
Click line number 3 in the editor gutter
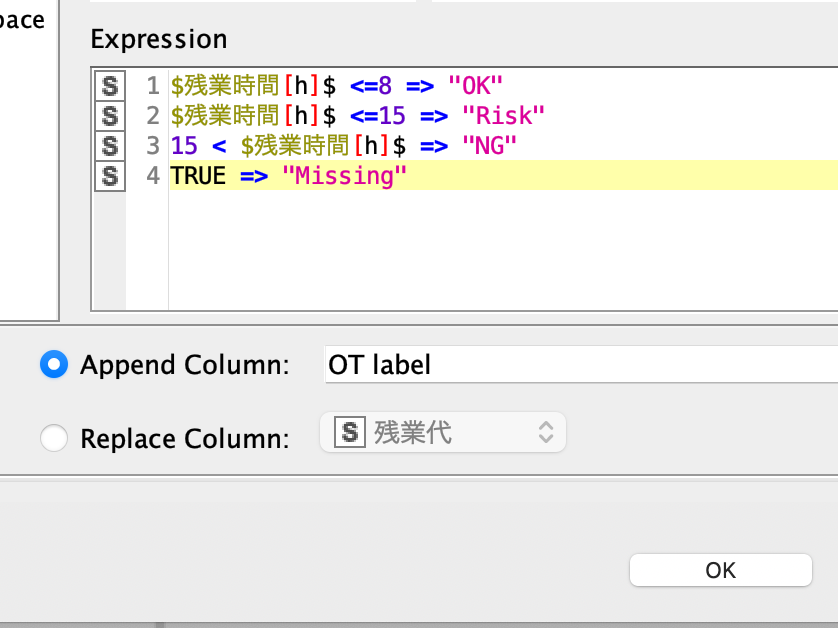tap(152, 145)
